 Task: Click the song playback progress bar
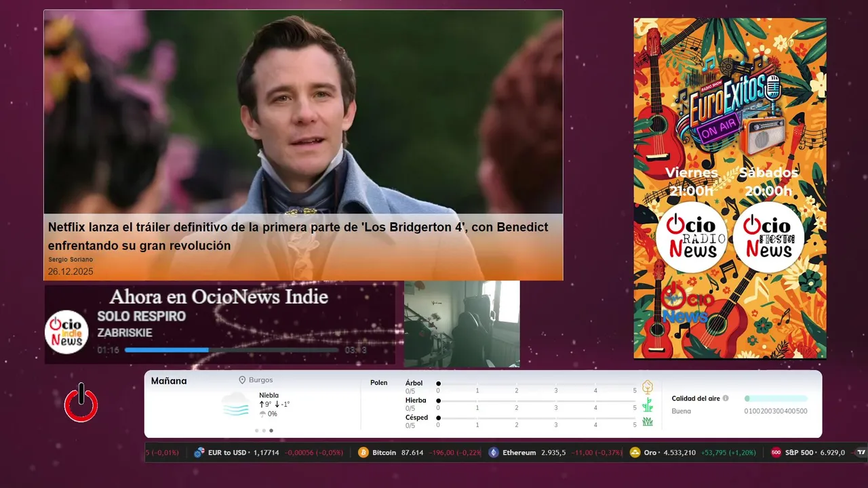click(231, 350)
